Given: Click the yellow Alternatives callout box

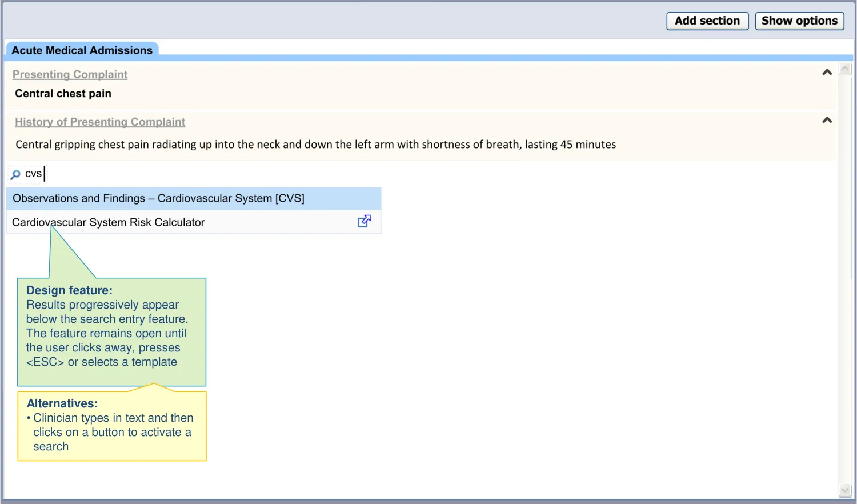Looking at the screenshot, I should [x=111, y=426].
